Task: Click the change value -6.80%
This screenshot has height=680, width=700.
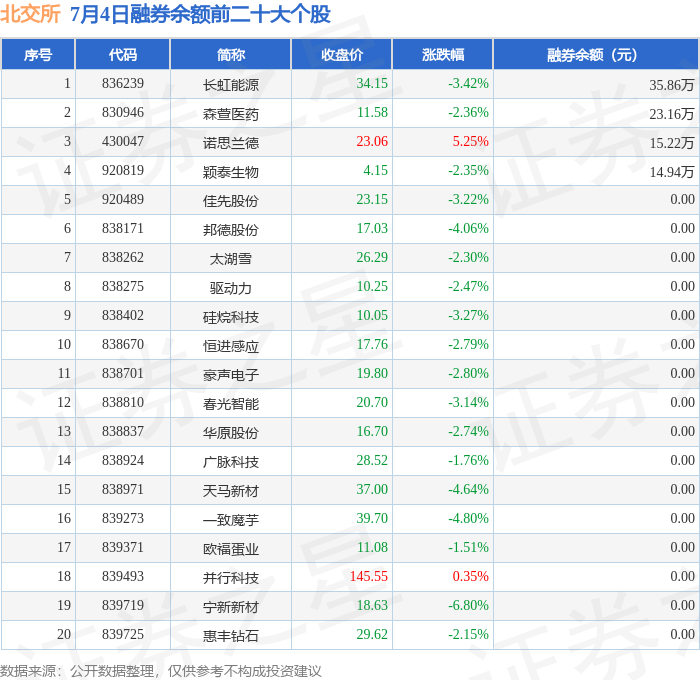Action: tap(468, 606)
